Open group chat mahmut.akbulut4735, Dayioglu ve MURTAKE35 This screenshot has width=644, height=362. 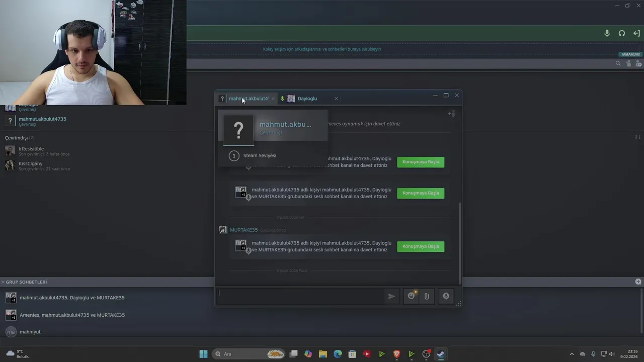(x=72, y=298)
